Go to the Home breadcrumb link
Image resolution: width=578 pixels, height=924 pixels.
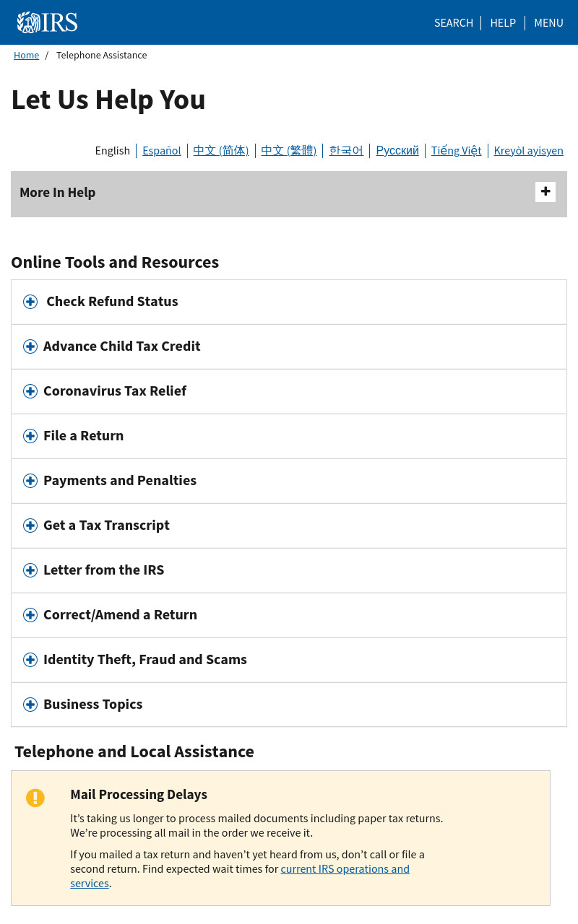26,56
